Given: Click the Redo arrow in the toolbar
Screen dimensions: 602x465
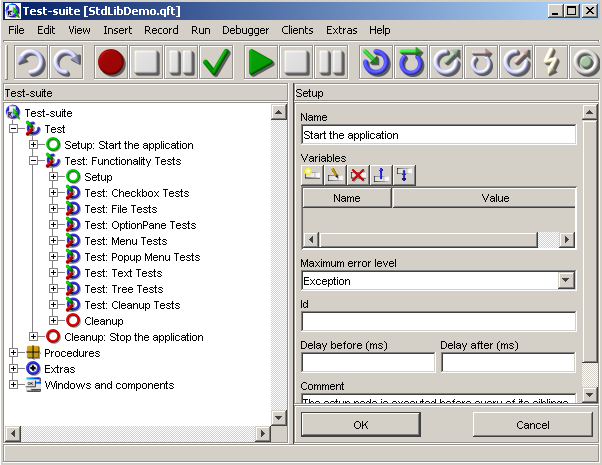Looking at the screenshot, I should coord(67,63).
